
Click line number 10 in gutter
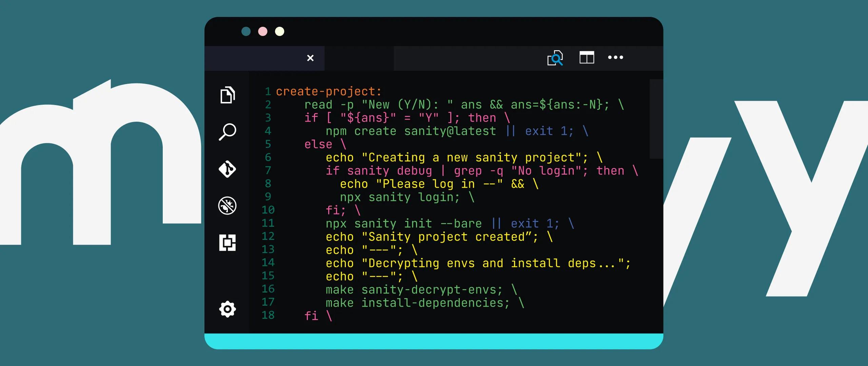coord(268,210)
